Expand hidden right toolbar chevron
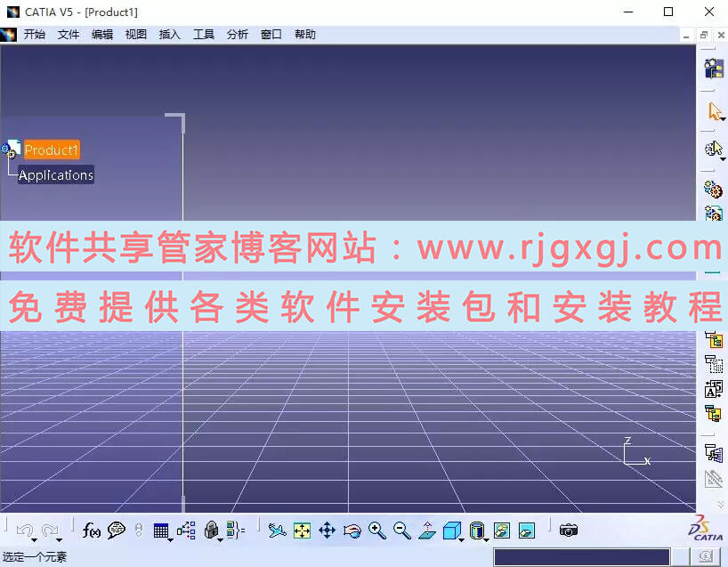Image resolution: width=728 pixels, height=567 pixels. [x=721, y=505]
